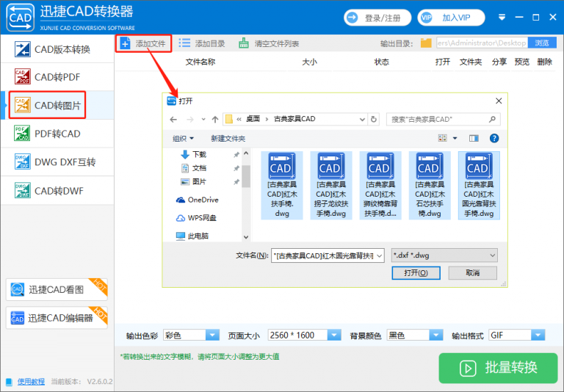The image size is (564, 392).
Task: Click the output directory path field
Action: tap(482, 43)
